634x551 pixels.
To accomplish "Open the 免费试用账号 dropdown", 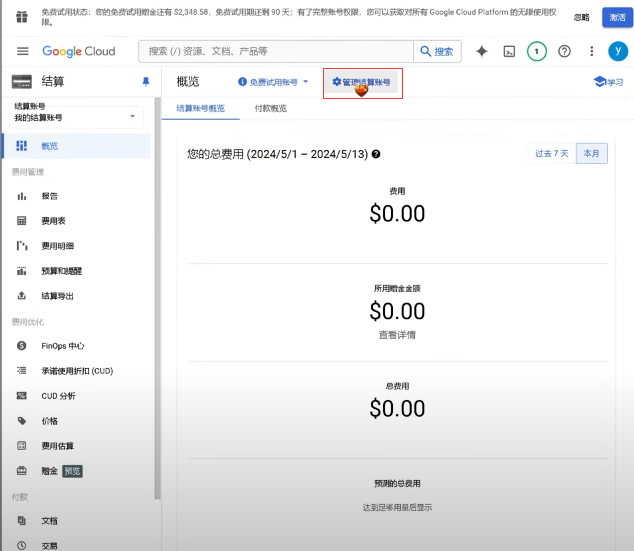I will pos(273,82).
